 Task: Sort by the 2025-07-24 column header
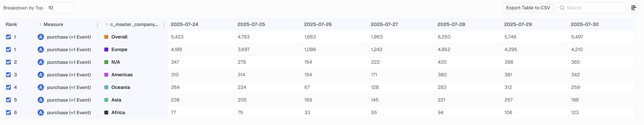click(184, 24)
